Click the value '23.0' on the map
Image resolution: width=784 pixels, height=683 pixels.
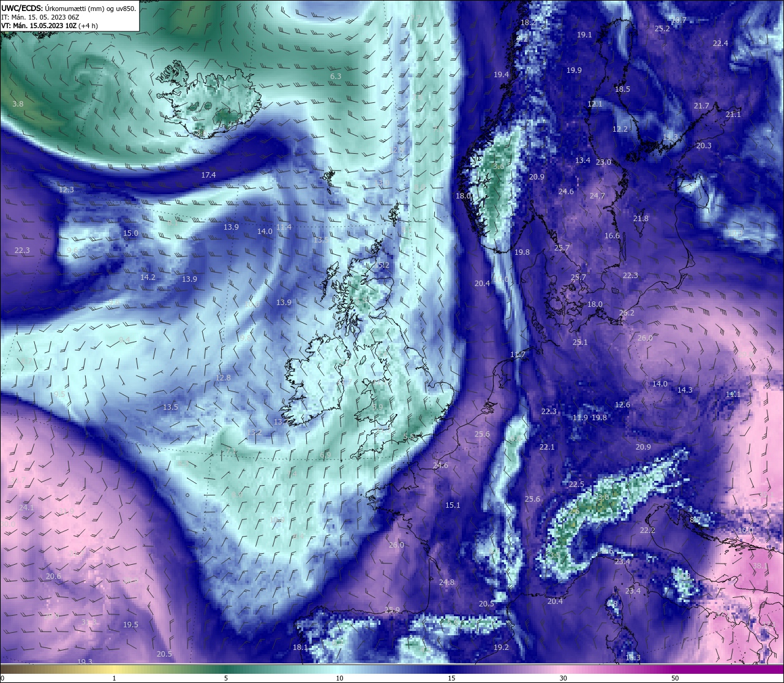coord(603,162)
